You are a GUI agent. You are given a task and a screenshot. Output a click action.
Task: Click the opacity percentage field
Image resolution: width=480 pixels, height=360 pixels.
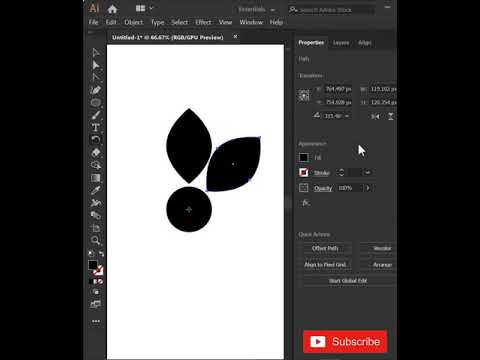[349, 188]
